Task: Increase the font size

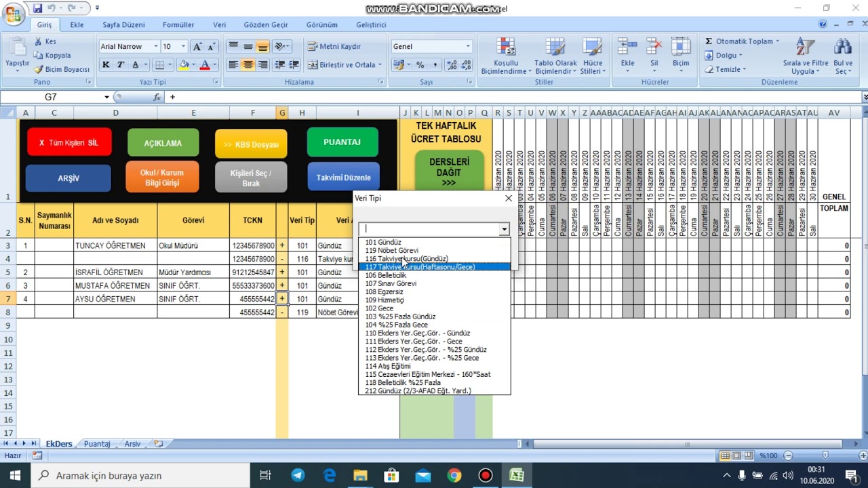Action: (197, 47)
